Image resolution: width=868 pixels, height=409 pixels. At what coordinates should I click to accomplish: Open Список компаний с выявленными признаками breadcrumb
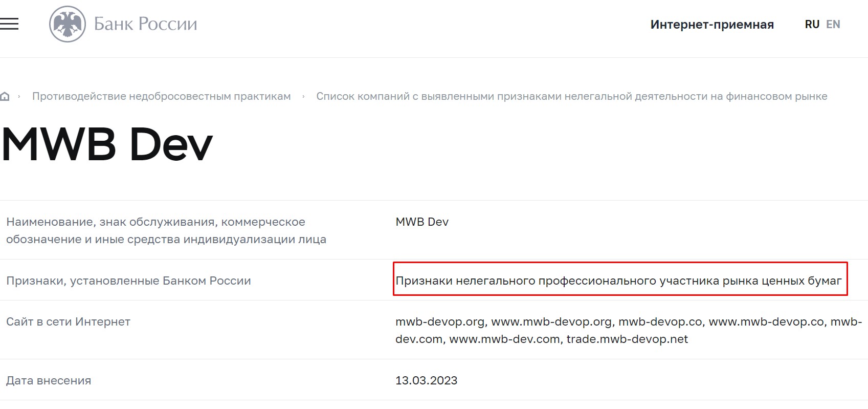(x=572, y=96)
